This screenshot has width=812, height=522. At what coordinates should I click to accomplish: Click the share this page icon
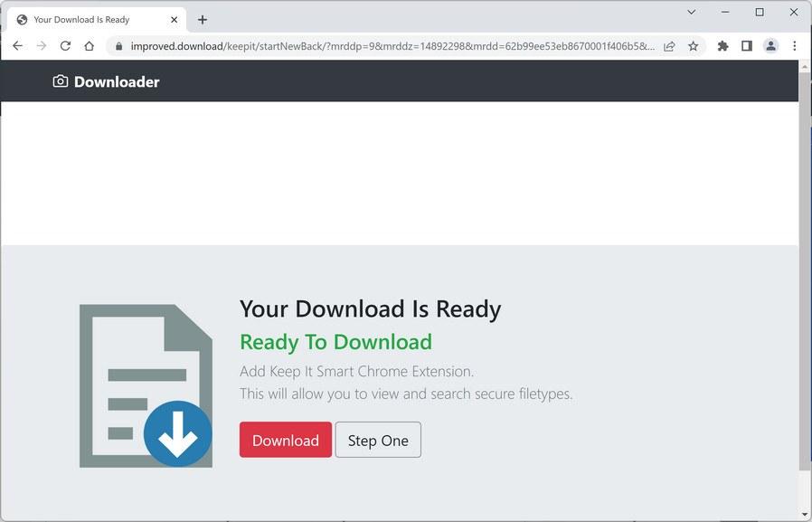(x=669, y=45)
